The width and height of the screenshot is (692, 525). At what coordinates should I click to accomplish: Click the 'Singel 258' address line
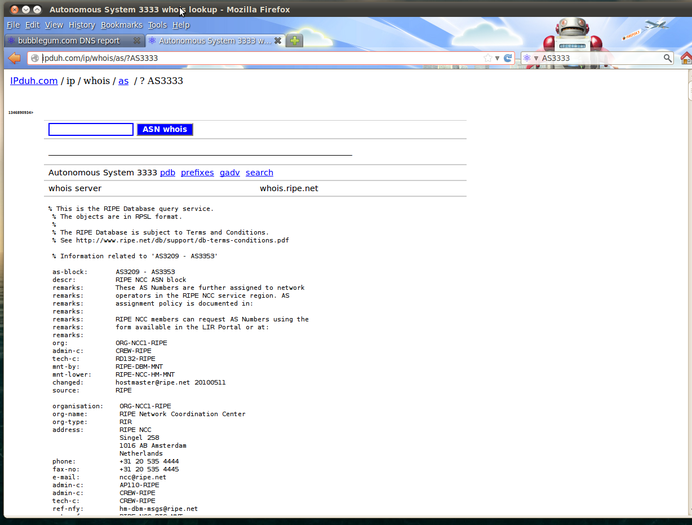click(x=139, y=438)
